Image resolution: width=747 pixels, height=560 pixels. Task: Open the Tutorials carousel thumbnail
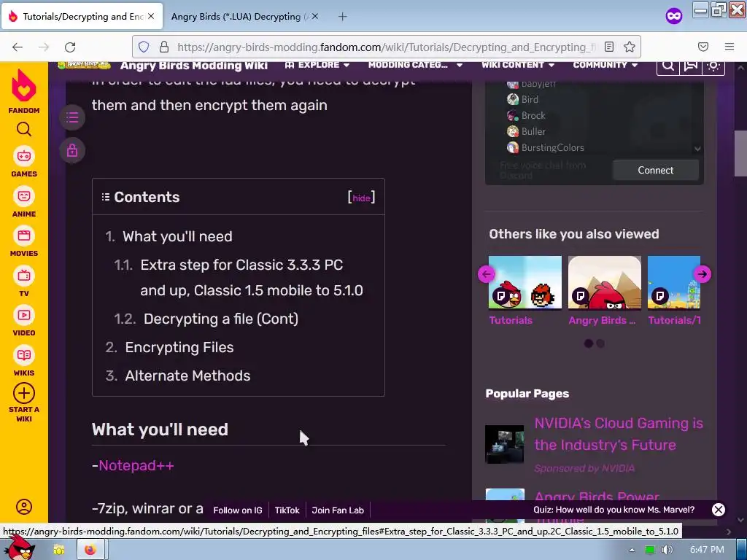coord(525,282)
